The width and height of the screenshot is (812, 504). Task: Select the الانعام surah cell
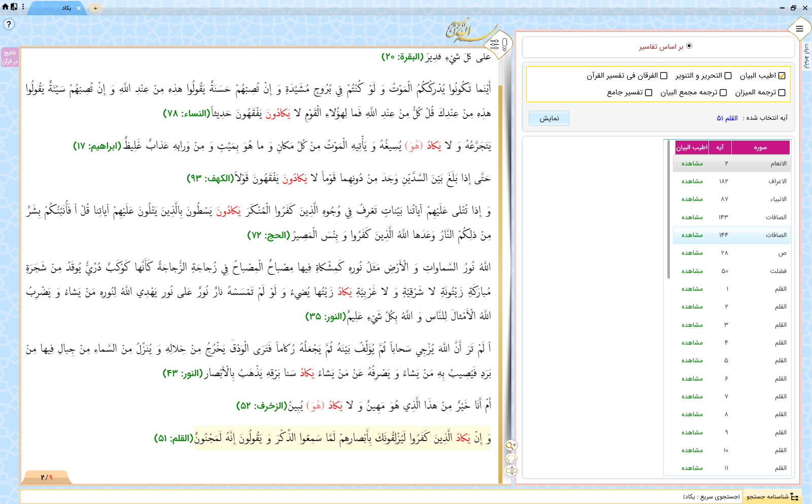coord(779,163)
